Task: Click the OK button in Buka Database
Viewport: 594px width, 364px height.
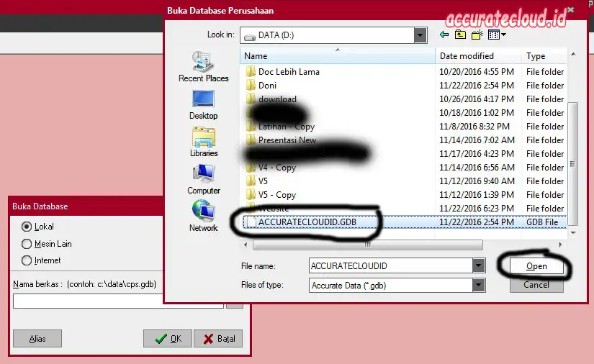Action: click(168, 338)
